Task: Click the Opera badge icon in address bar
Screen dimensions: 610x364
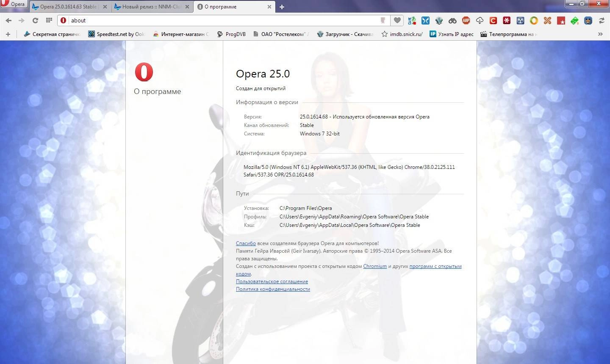Action: tap(64, 20)
